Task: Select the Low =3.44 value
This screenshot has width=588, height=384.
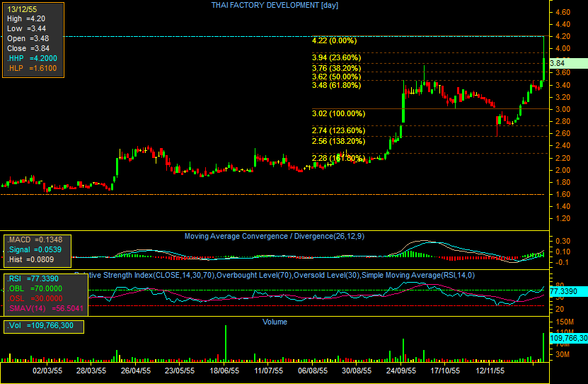Action: coord(26,28)
